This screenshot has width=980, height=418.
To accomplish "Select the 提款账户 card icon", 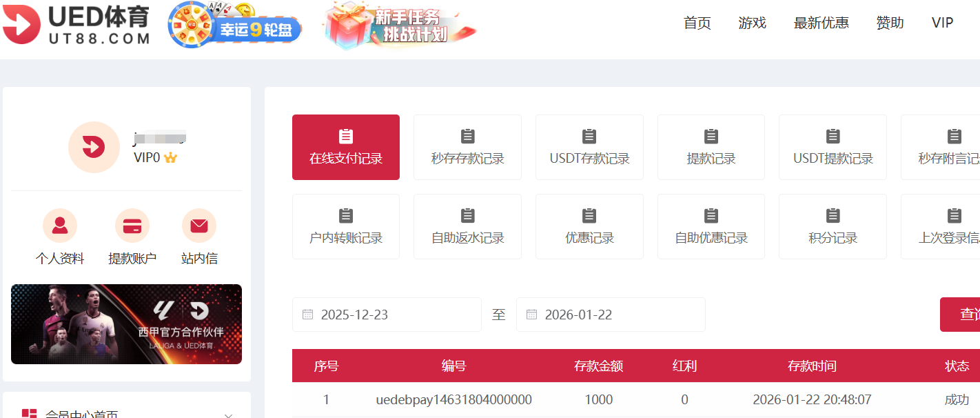I will [x=131, y=226].
